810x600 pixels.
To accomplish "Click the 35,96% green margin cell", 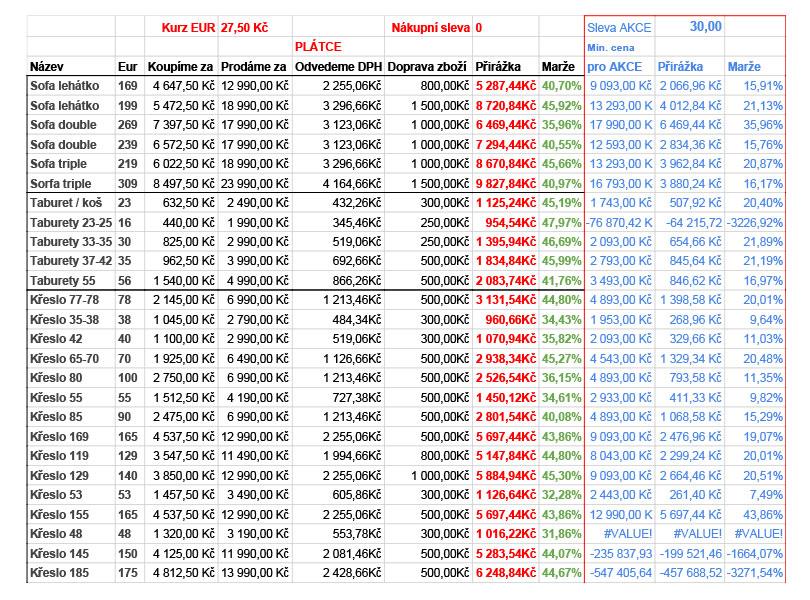I will click(562, 125).
